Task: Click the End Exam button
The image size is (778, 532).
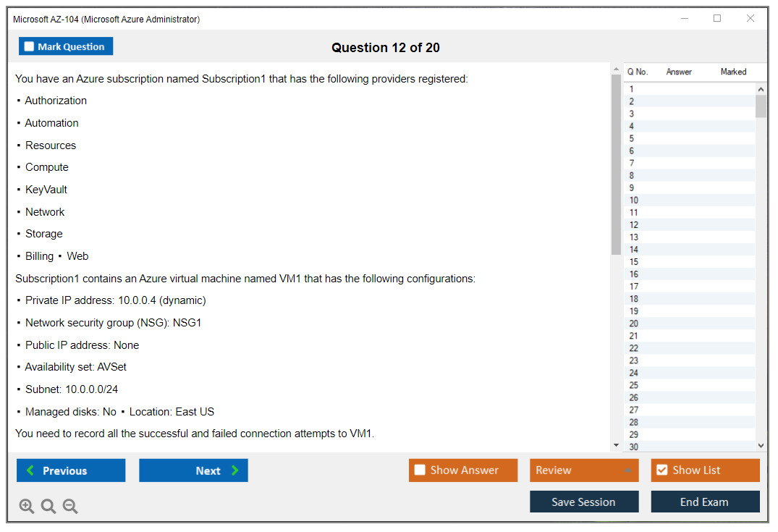Action: tap(705, 502)
